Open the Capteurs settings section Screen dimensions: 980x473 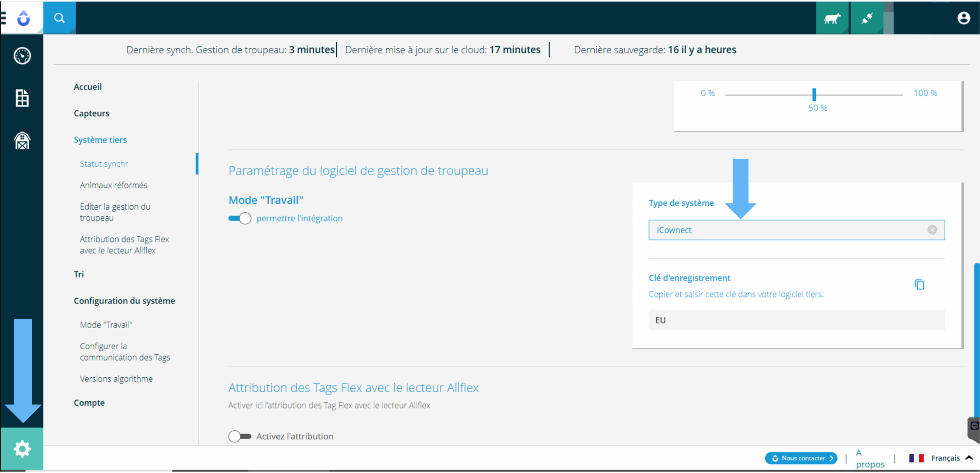click(x=91, y=113)
